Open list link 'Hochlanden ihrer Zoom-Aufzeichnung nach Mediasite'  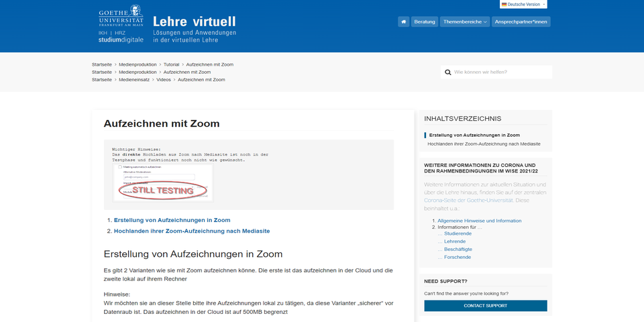[192, 231]
